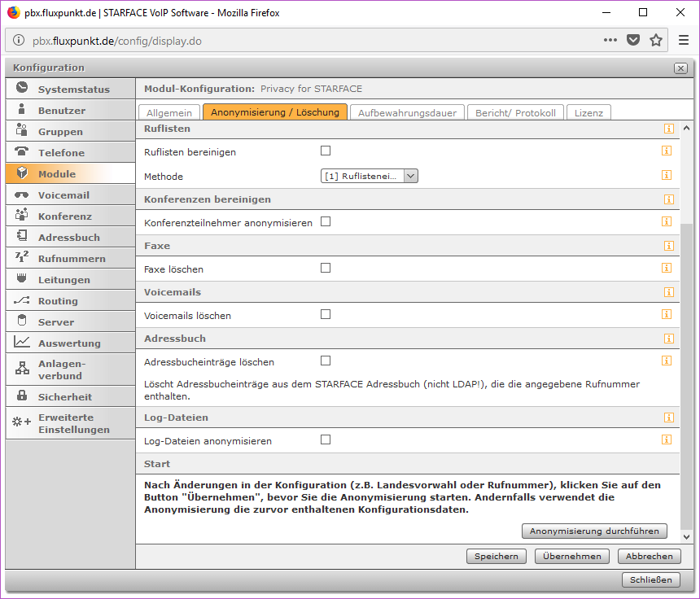
Task: Open the Firefox hamburger menu
Action: (x=684, y=40)
